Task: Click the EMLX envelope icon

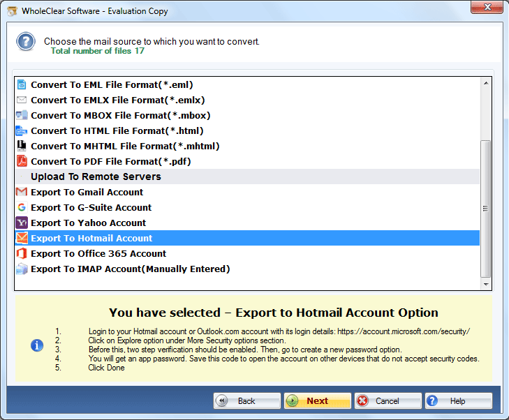Action: (x=22, y=100)
